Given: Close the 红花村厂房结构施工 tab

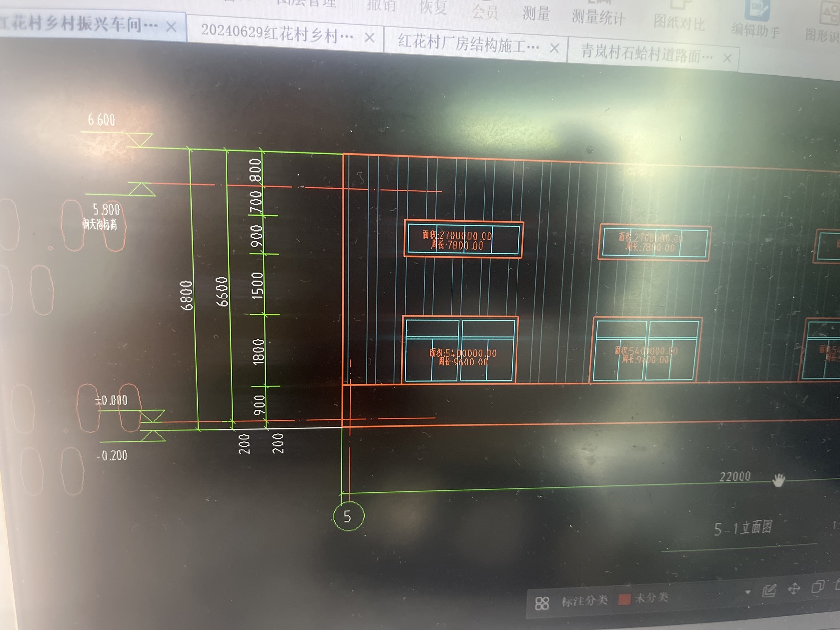Looking at the screenshot, I should pyautogui.click(x=554, y=48).
